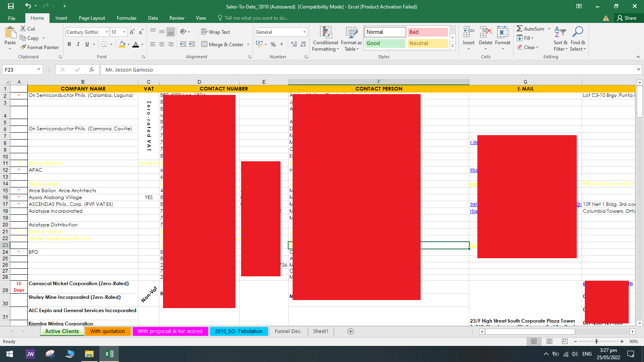This screenshot has width=644, height=362.
Task: Apply comma style number format
Action: [282, 45]
